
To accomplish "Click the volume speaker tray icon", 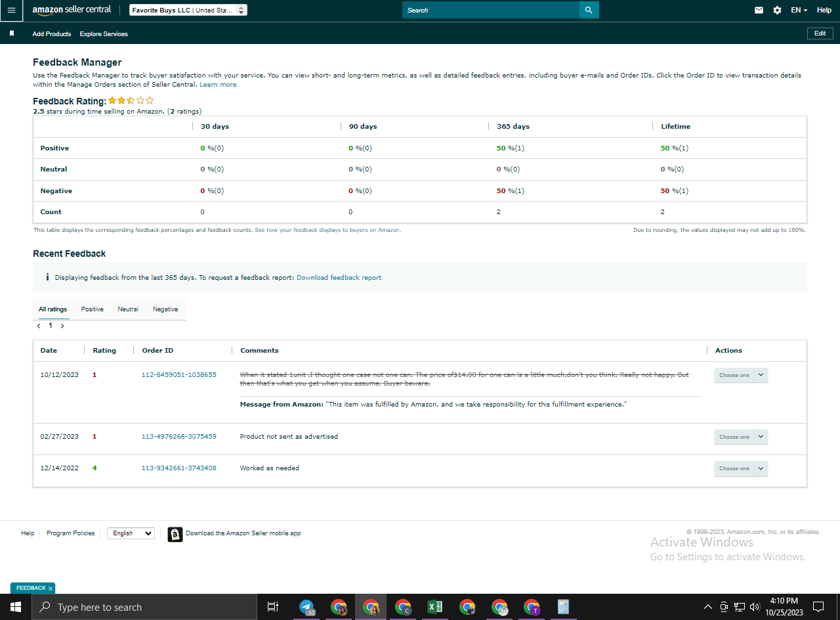I will (x=755, y=607).
